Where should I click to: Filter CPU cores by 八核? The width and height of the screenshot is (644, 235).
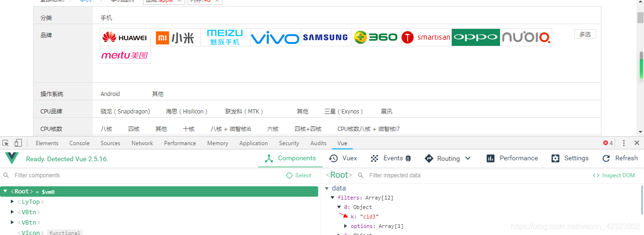tap(106, 129)
